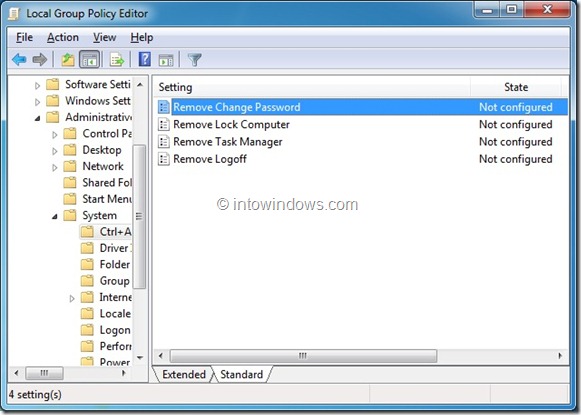Collapse the System tree node
581x415 pixels.
pyautogui.click(x=55, y=216)
